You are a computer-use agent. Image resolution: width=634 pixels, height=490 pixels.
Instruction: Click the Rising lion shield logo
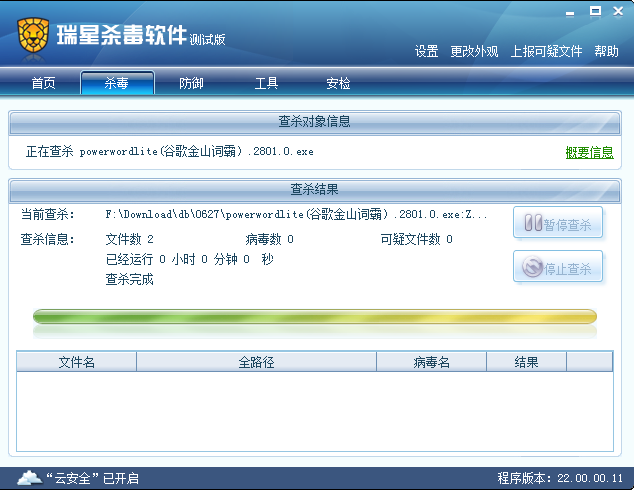(33, 35)
